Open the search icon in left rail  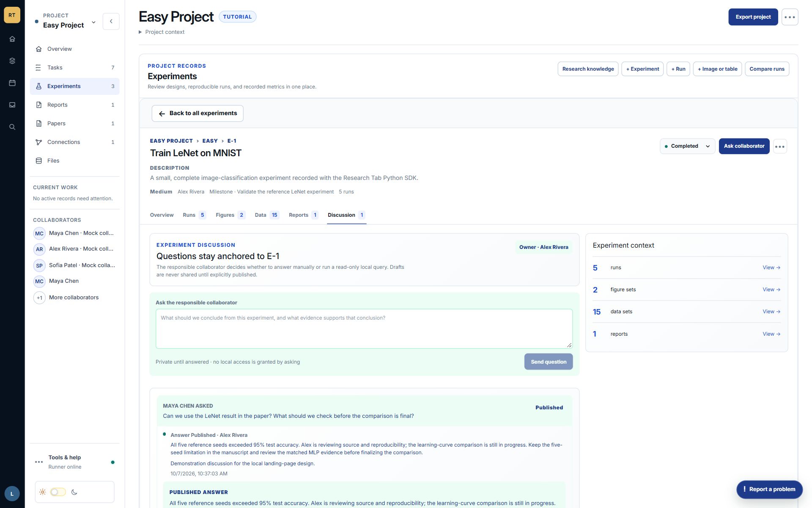(12, 127)
